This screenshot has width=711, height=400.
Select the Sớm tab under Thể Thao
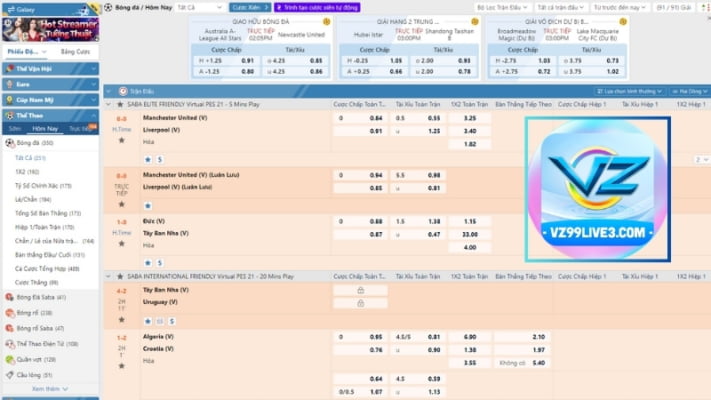[x=15, y=129]
